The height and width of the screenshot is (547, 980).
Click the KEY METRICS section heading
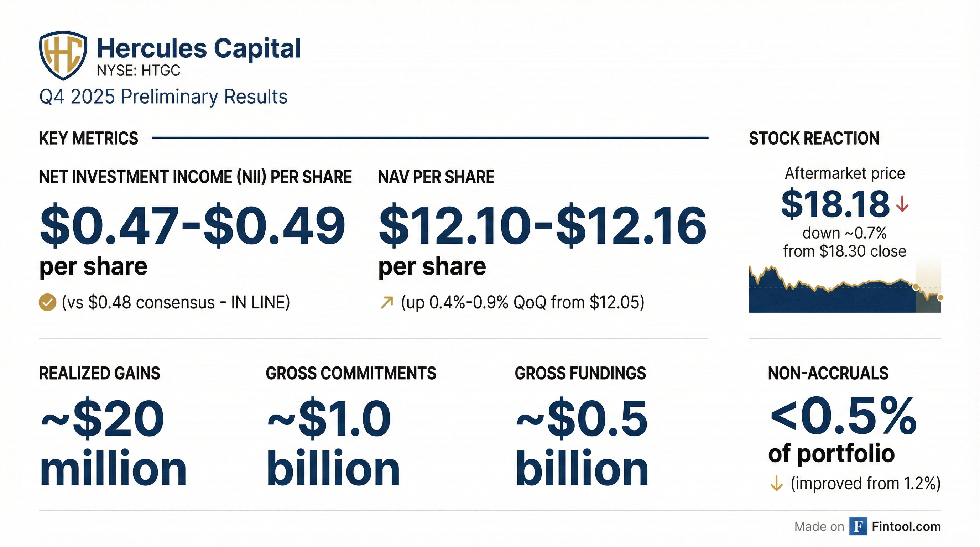click(89, 139)
